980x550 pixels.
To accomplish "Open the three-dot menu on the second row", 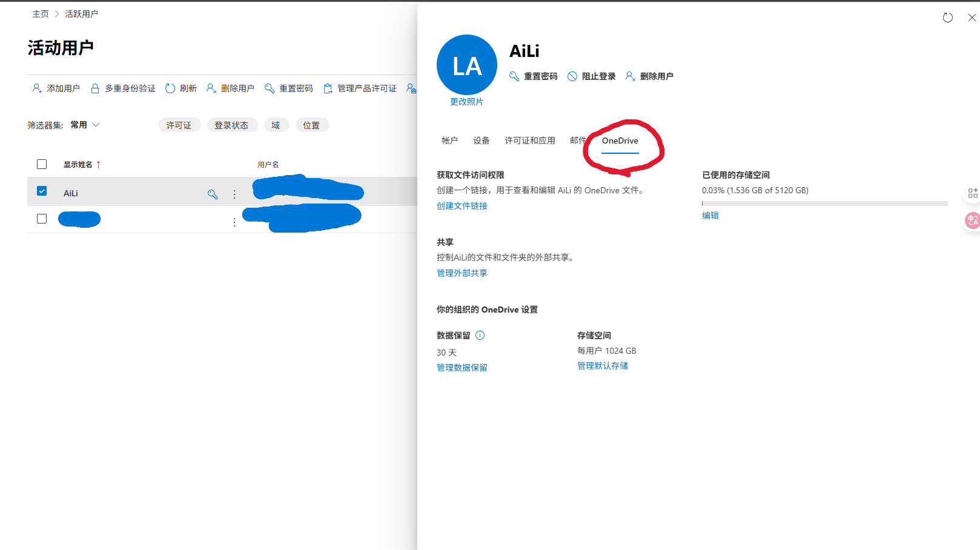I will 234,222.
